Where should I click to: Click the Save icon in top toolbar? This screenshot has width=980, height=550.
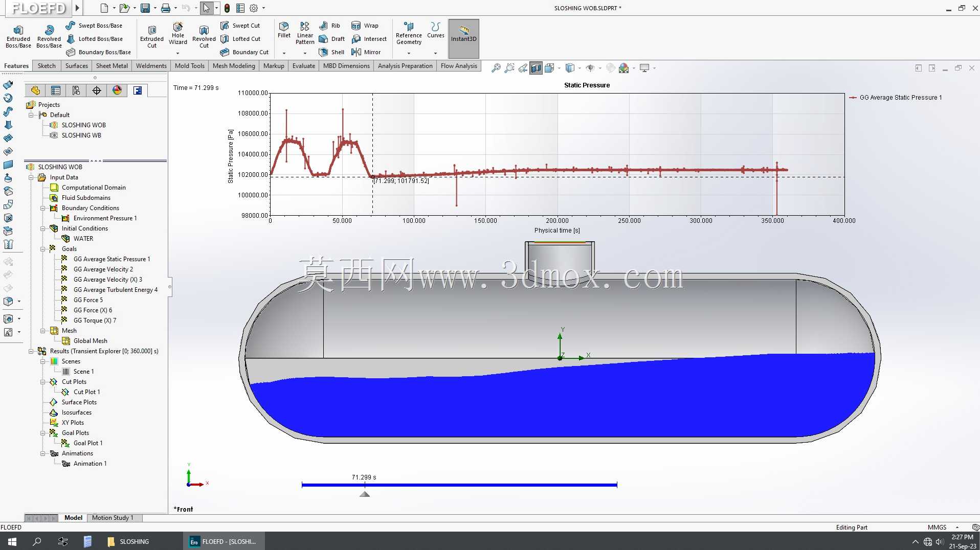[145, 8]
